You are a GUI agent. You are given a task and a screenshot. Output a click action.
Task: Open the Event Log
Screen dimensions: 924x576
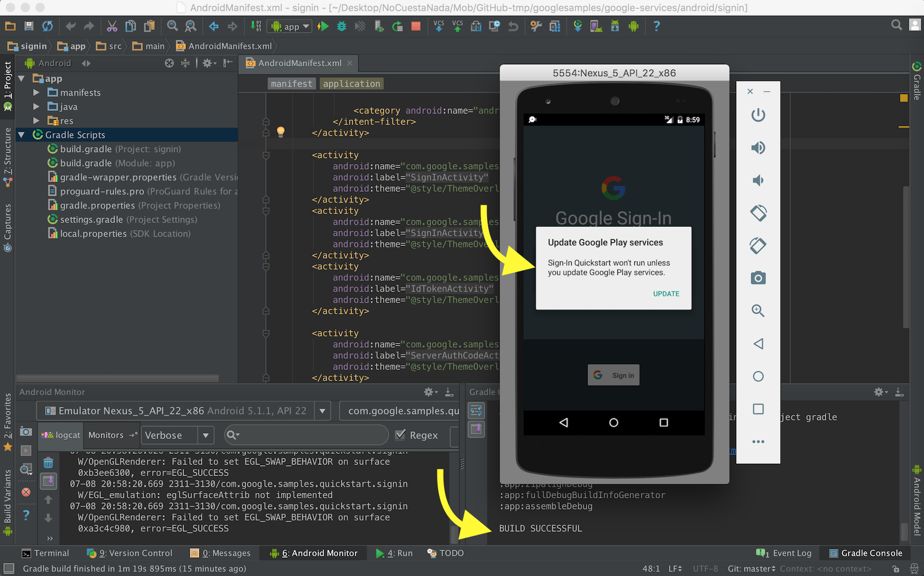click(x=784, y=553)
